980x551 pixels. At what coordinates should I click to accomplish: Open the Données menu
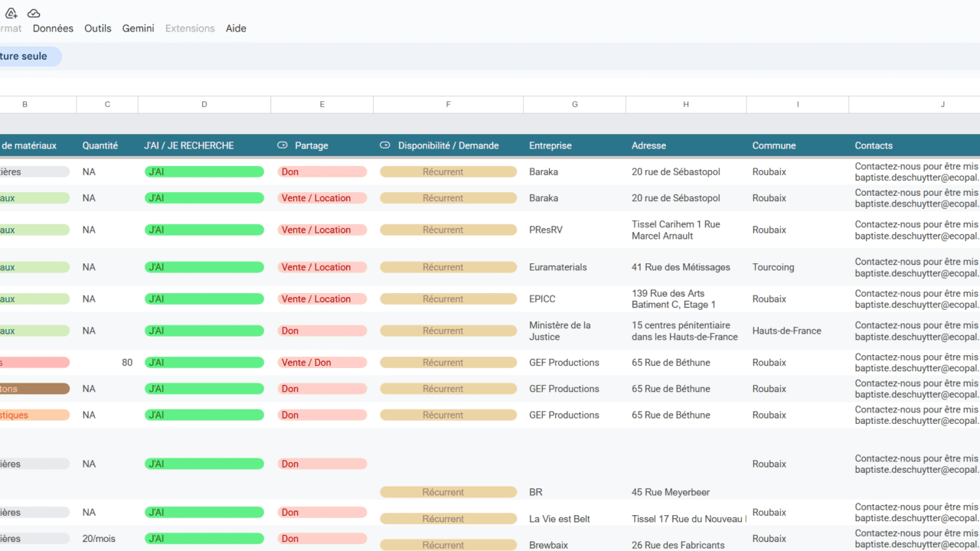pyautogui.click(x=53, y=28)
